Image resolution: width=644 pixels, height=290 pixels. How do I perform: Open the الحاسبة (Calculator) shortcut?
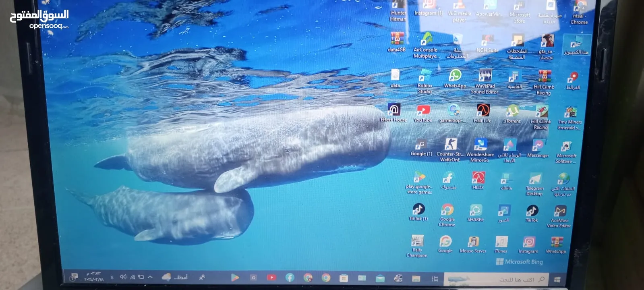[514, 80]
